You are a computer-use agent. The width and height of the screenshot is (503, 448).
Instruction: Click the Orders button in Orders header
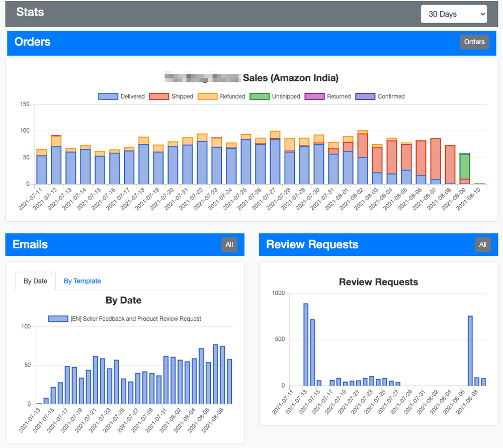point(474,42)
